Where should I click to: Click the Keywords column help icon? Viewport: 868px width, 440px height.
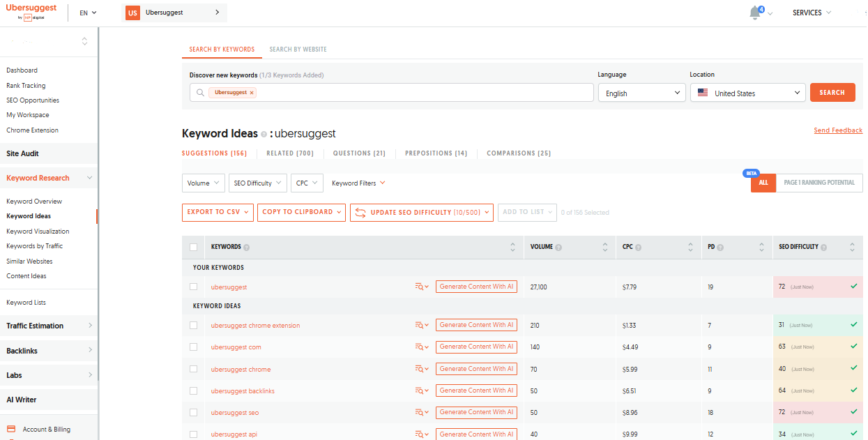[247, 247]
